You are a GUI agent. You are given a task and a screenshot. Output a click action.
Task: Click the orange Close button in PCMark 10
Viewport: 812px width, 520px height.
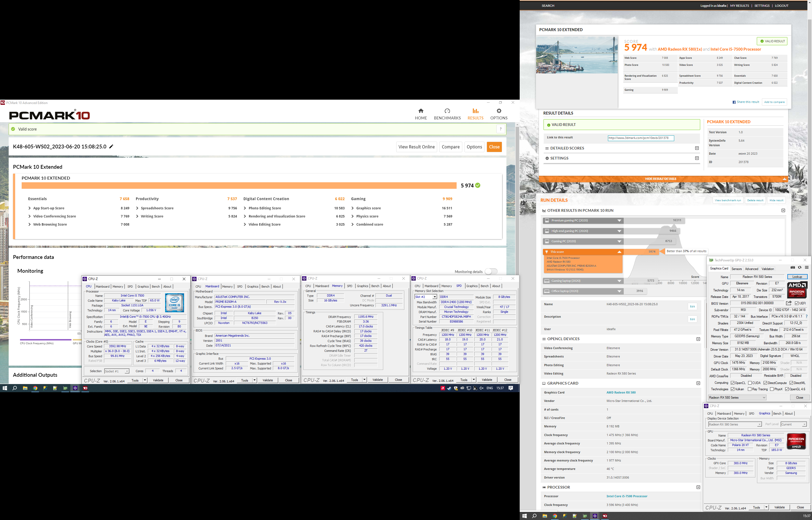point(494,147)
